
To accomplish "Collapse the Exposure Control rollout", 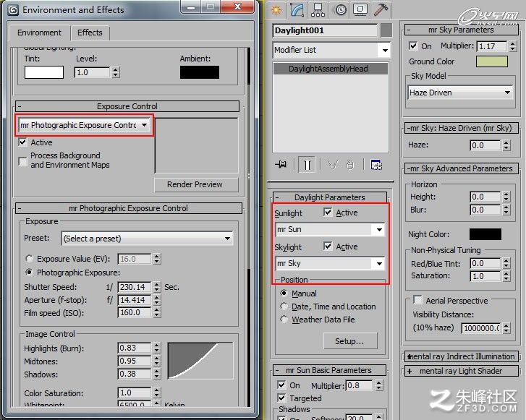I will (x=127, y=106).
